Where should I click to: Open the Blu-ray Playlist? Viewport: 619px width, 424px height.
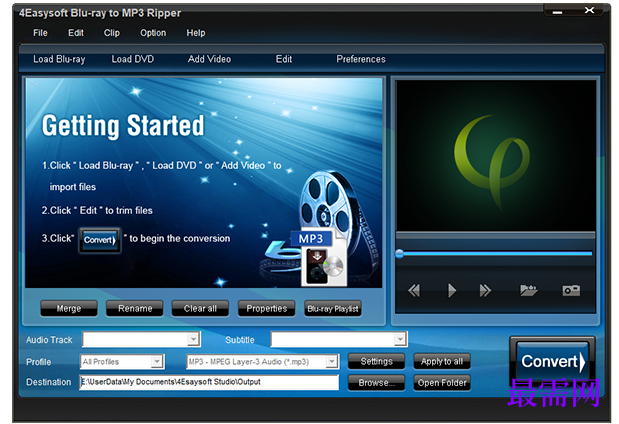click(333, 308)
